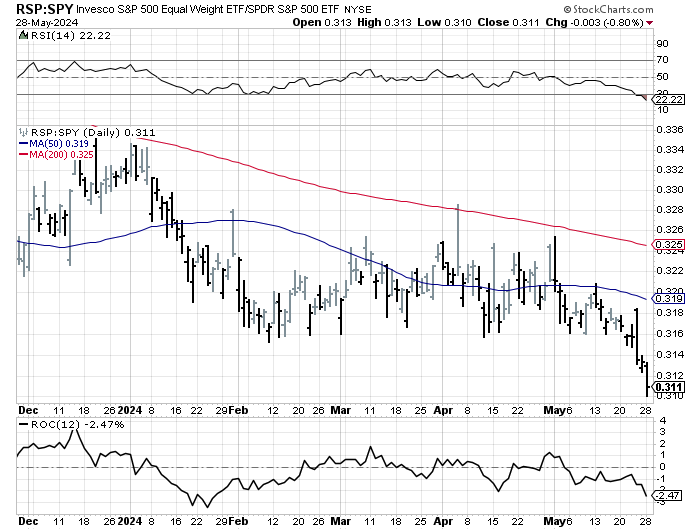Click the RSI 22.22 value tag

[x=668, y=99]
